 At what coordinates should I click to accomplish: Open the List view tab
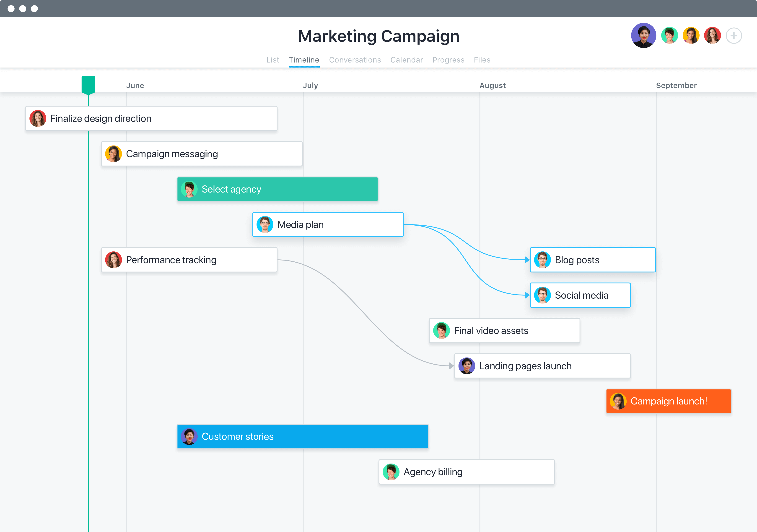pos(273,59)
